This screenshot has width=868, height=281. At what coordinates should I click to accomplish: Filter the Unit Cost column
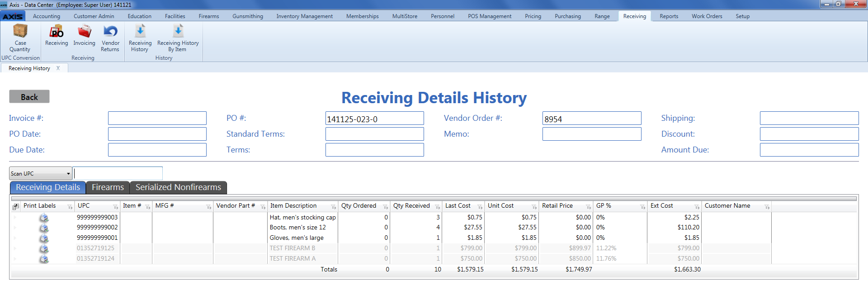coord(534,207)
